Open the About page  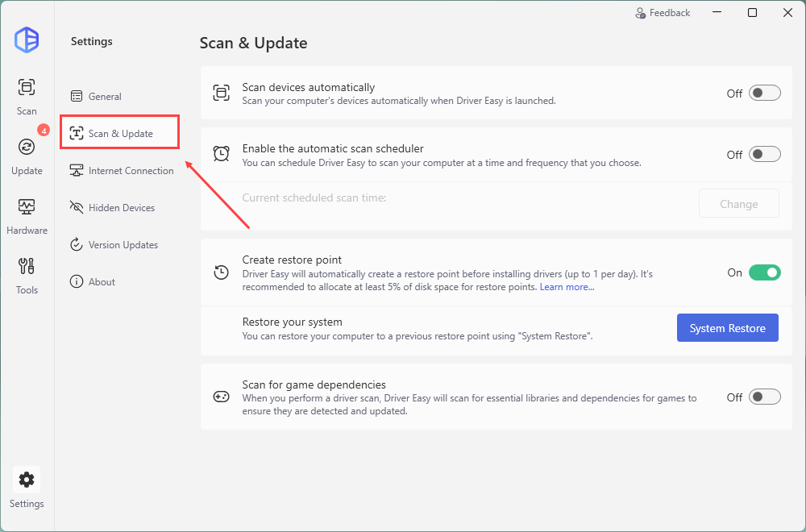102,282
